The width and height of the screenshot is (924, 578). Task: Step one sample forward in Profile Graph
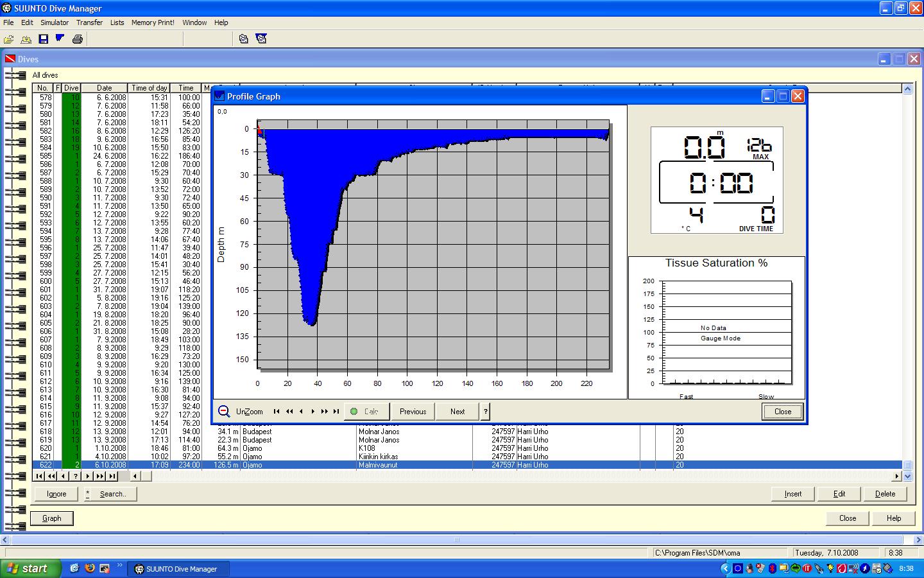(312, 412)
